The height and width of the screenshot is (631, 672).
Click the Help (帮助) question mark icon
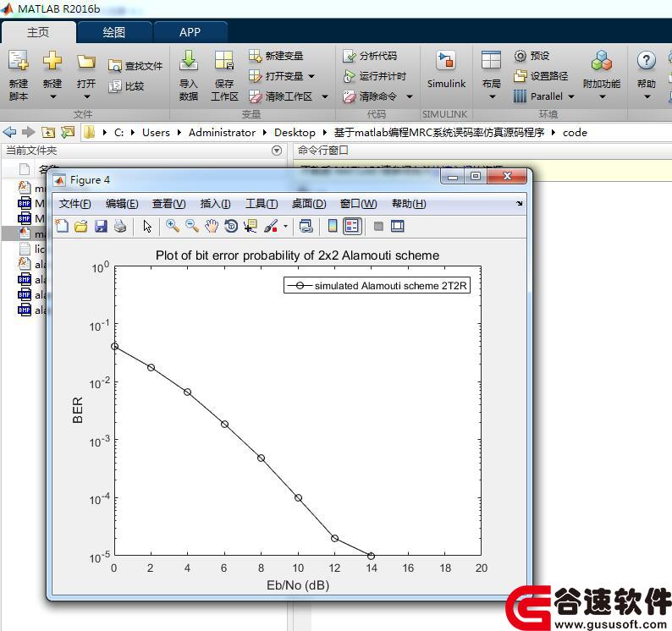[x=647, y=61]
